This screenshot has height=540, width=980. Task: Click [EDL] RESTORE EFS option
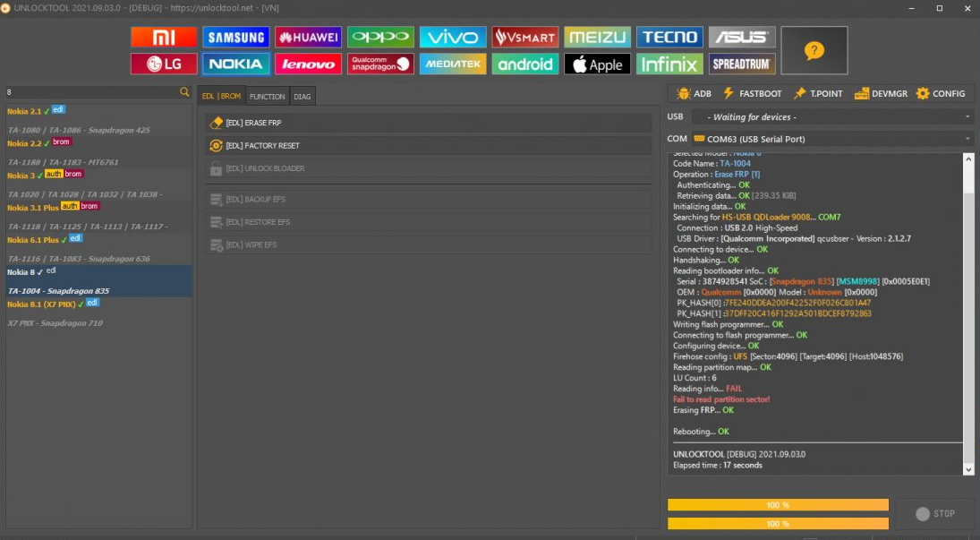click(x=428, y=222)
